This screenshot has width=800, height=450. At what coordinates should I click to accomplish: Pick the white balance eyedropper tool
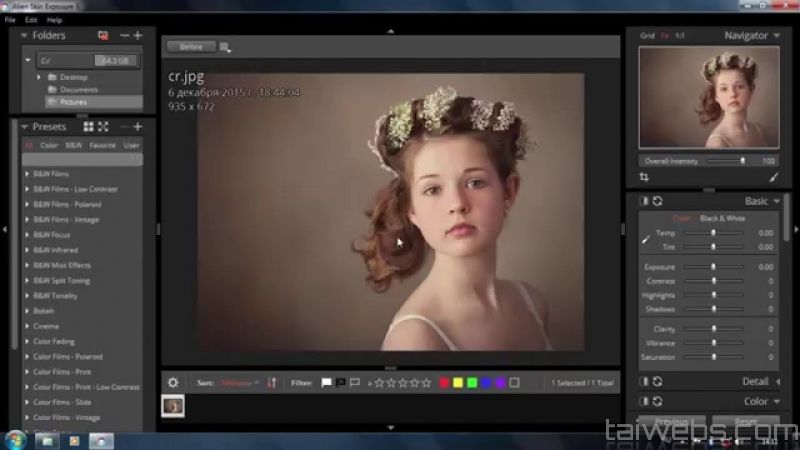[645, 239]
